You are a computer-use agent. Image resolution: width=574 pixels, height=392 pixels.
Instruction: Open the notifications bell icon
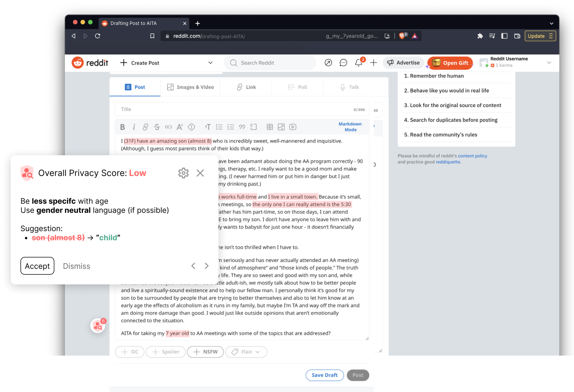359,63
